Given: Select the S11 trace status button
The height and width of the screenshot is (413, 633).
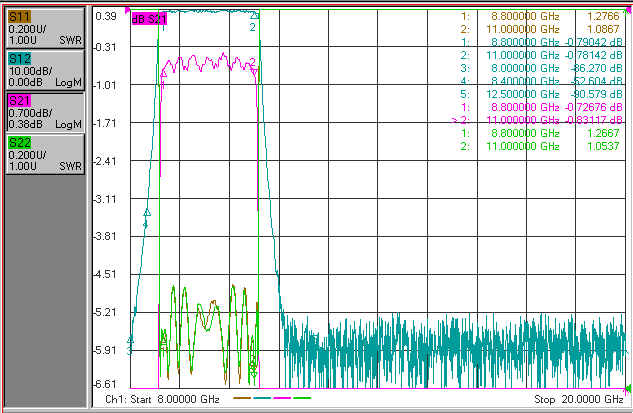Looking at the screenshot, I should click(45, 28).
